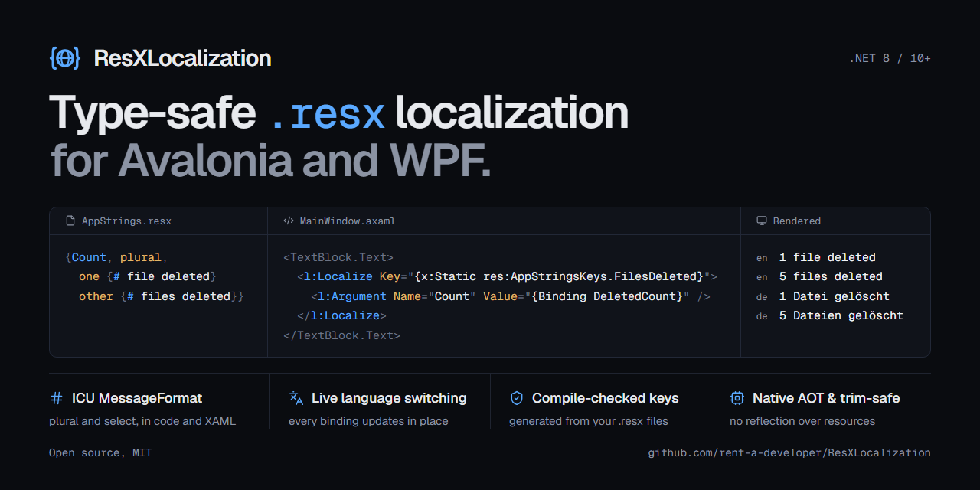The height and width of the screenshot is (490, 980).
Task: Click the blue ".resx" word in the headline
Action: point(328,113)
